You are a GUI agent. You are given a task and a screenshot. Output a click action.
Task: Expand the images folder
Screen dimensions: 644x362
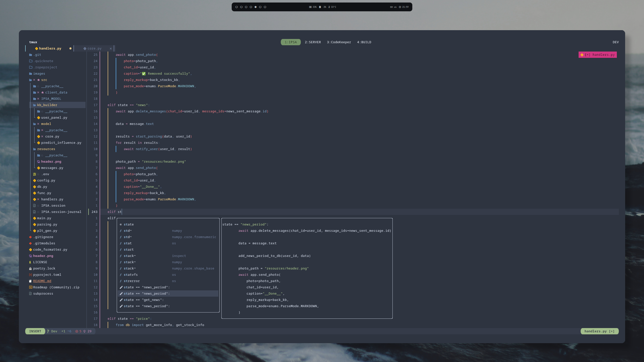pos(37,74)
